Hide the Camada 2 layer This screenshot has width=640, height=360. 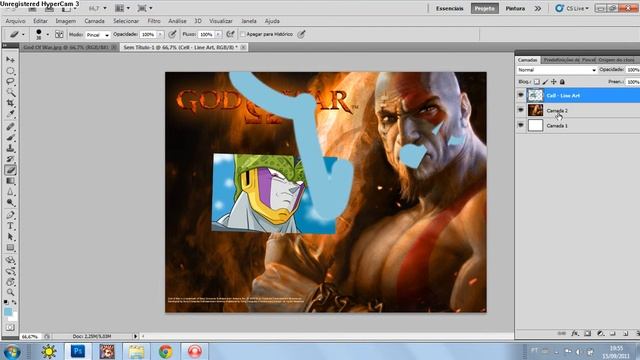pos(520,110)
